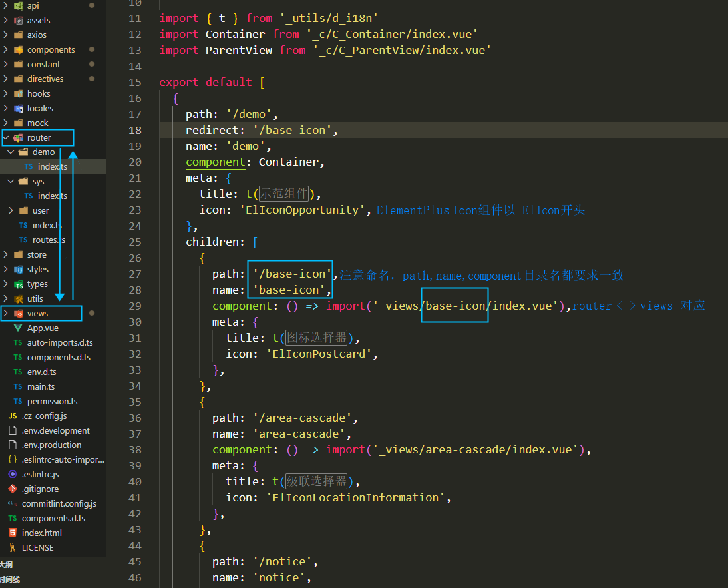Click the locales folder icon
The width and height of the screenshot is (728, 588).
coord(19,109)
